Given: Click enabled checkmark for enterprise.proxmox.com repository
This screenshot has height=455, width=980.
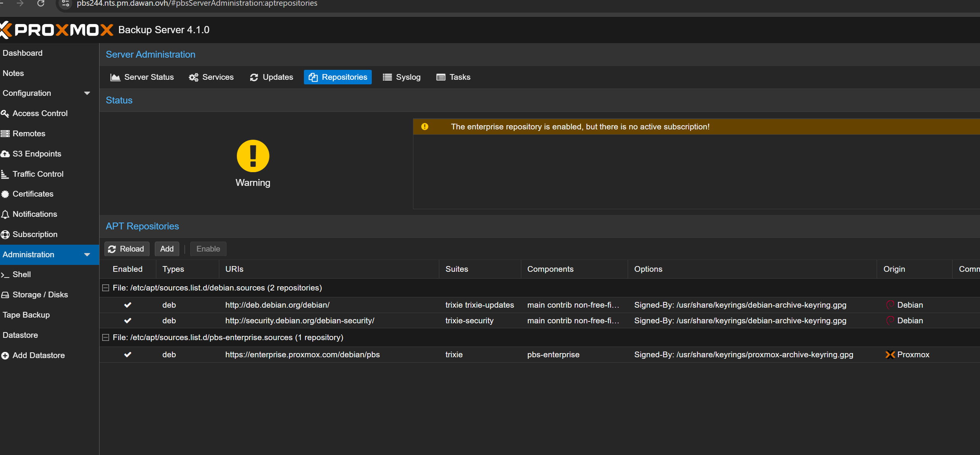Looking at the screenshot, I should 128,355.
